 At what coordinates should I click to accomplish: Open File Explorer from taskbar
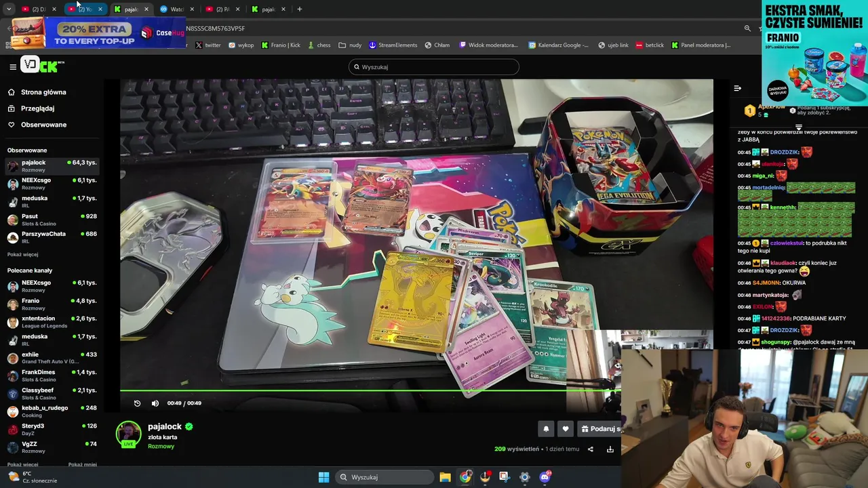445,477
